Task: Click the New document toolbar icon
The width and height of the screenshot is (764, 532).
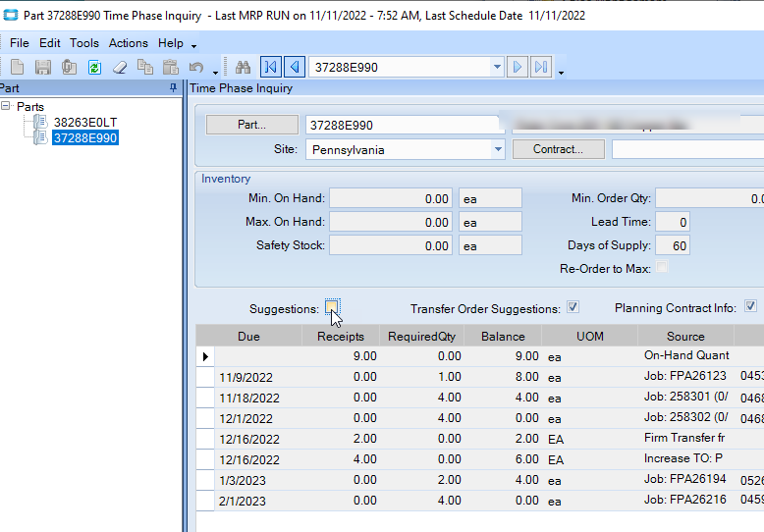Action: 18,67
